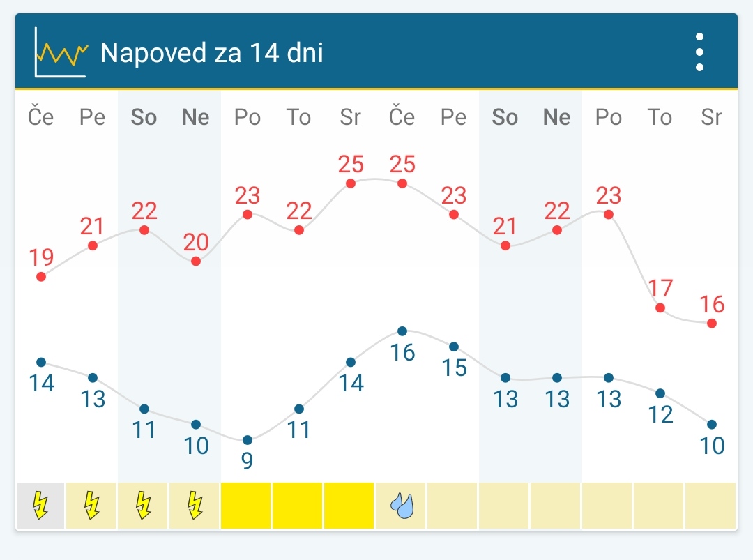This screenshot has height=560, width=753.
Task: Click the 9-degree low point under Ponedeljek
Action: point(247,439)
